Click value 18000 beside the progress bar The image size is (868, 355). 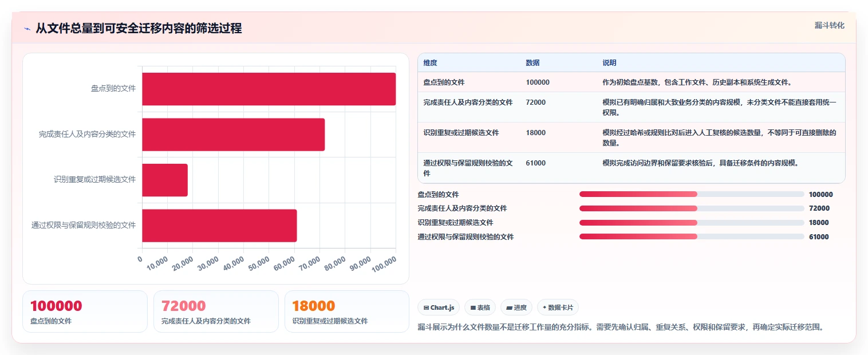[x=819, y=223]
